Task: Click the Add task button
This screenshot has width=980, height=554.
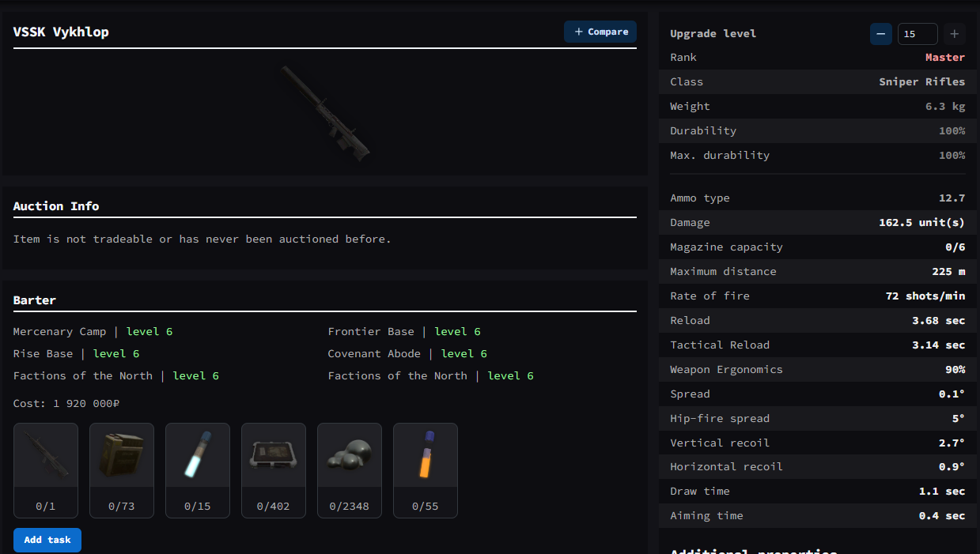Action: (x=47, y=540)
